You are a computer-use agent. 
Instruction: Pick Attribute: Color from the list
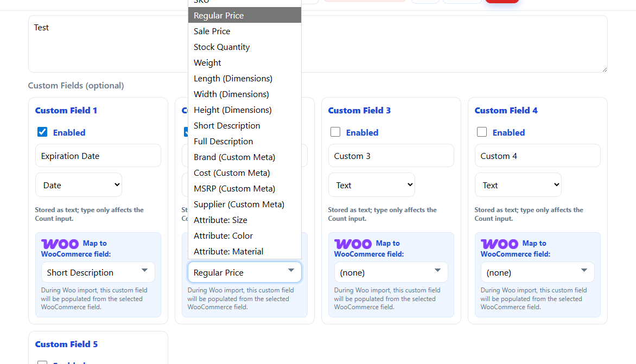(223, 236)
